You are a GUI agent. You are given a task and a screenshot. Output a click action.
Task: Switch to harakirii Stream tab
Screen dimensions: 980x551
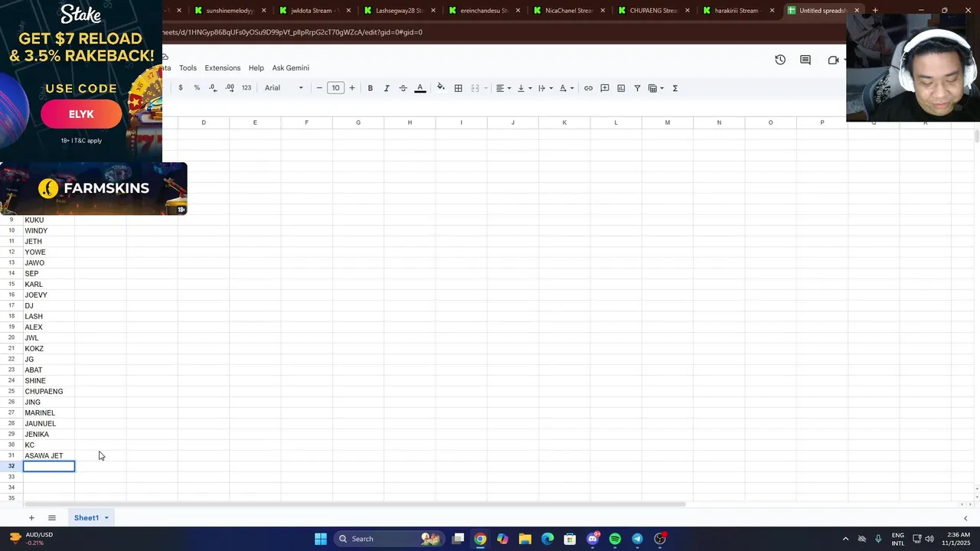coord(736,11)
